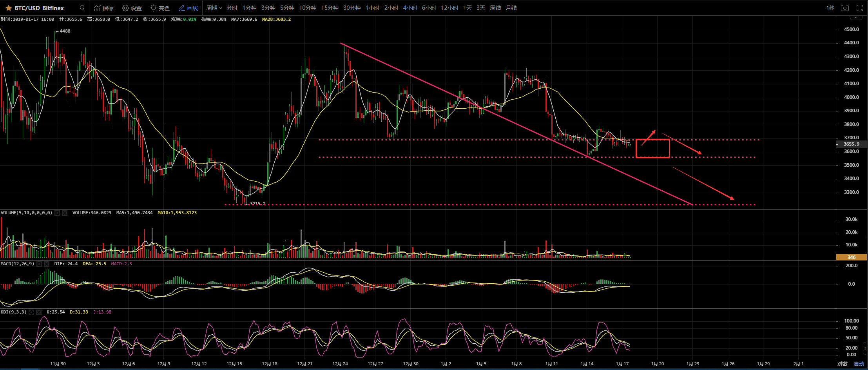
Task: Remove the VOLUME indicator panel
Action: [65, 213]
